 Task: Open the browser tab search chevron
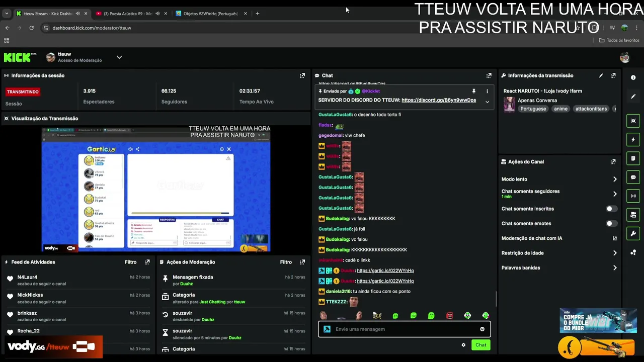click(7, 14)
